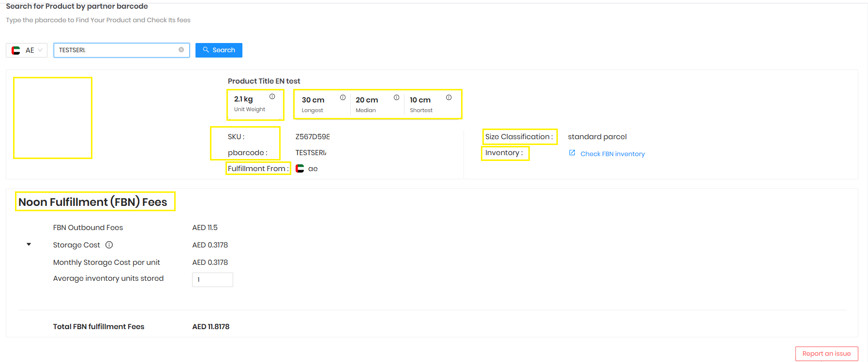Click the '30 cm' longest dimension value
The image size is (868, 362).
coord(313,100)
